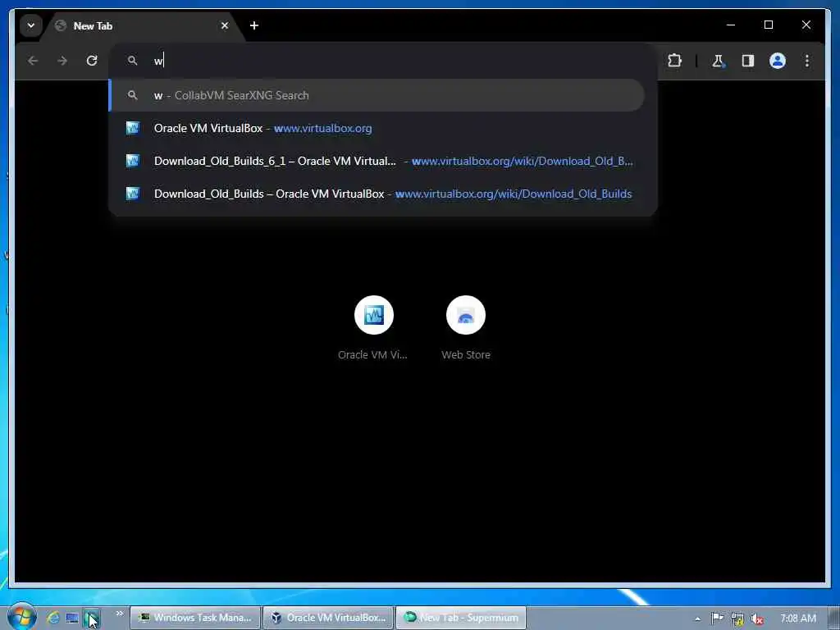Click the Show Desktop quick launch icon
Screen dimensions: 840x630
[72, 618]
